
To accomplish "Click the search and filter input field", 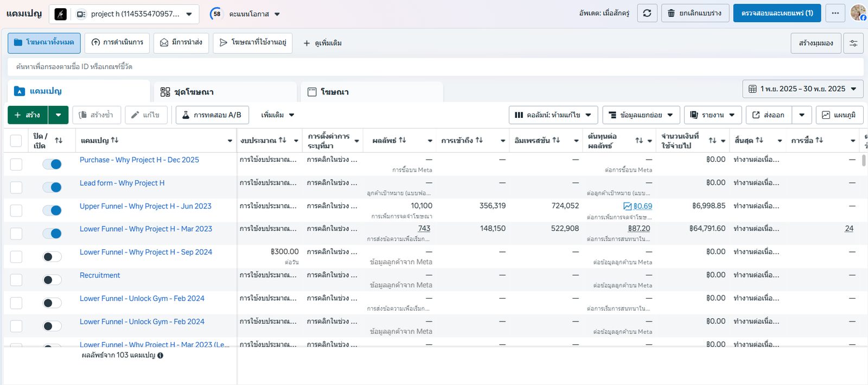I will (435, 67).
